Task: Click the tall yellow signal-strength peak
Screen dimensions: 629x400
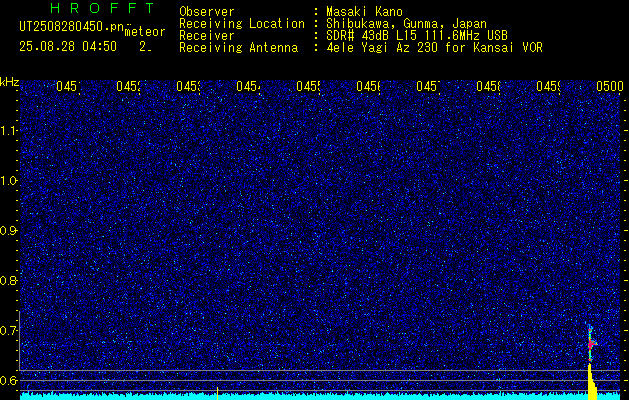Action: 591,382
